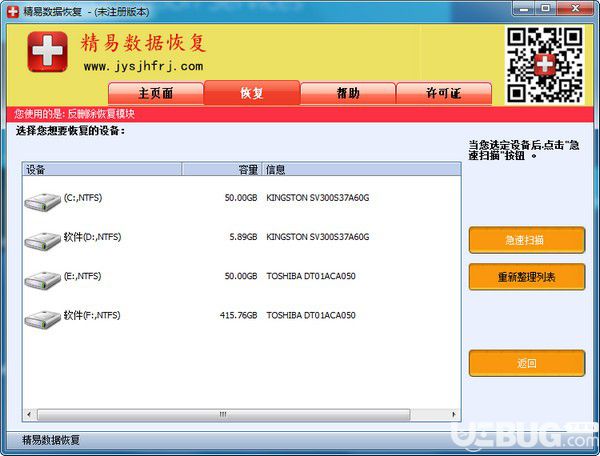
Task: Select the 软件 F: drive disk icon
Action: tap(42, 319)
